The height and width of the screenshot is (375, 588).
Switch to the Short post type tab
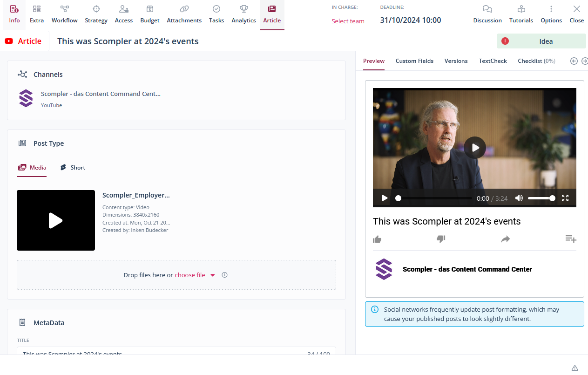tap(73, 168)
